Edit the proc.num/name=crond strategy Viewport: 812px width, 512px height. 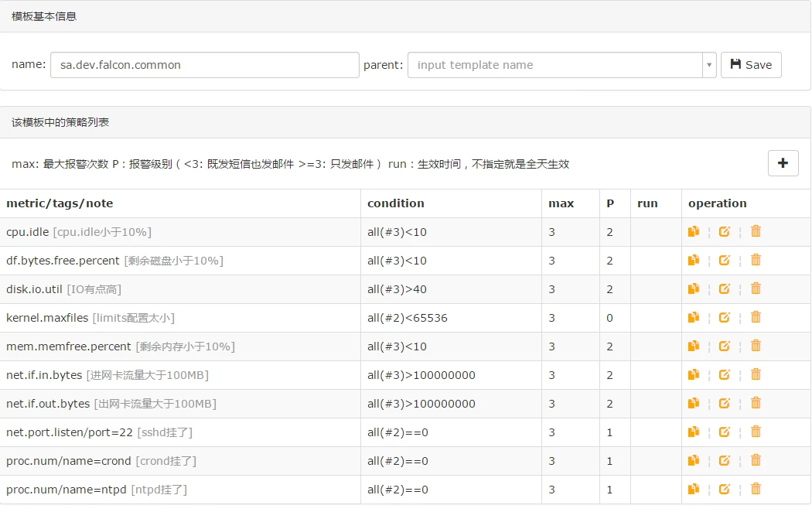click(x=725, y=460)
